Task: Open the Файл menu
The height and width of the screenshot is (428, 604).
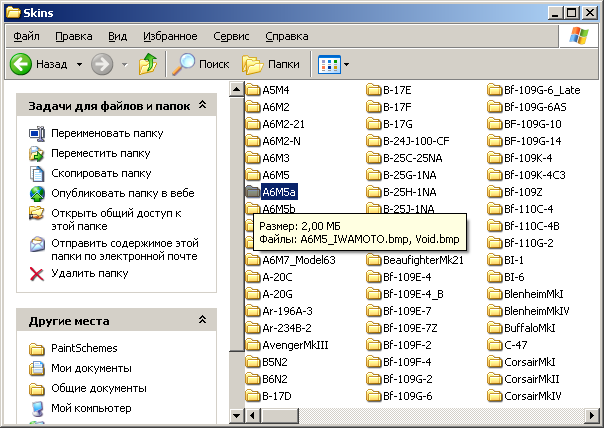Action: coord(26,36)
